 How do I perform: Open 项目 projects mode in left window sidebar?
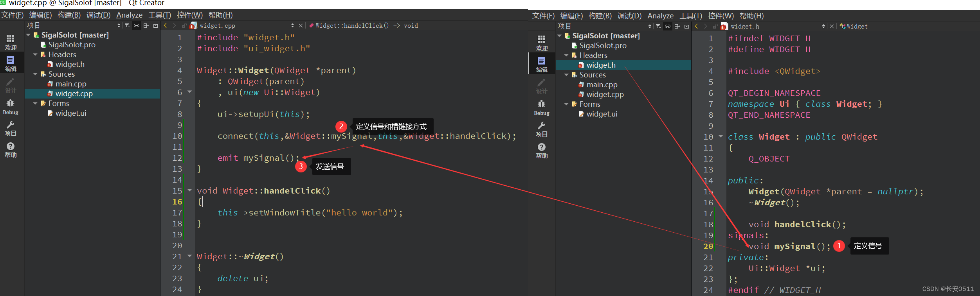pos(11,128)
